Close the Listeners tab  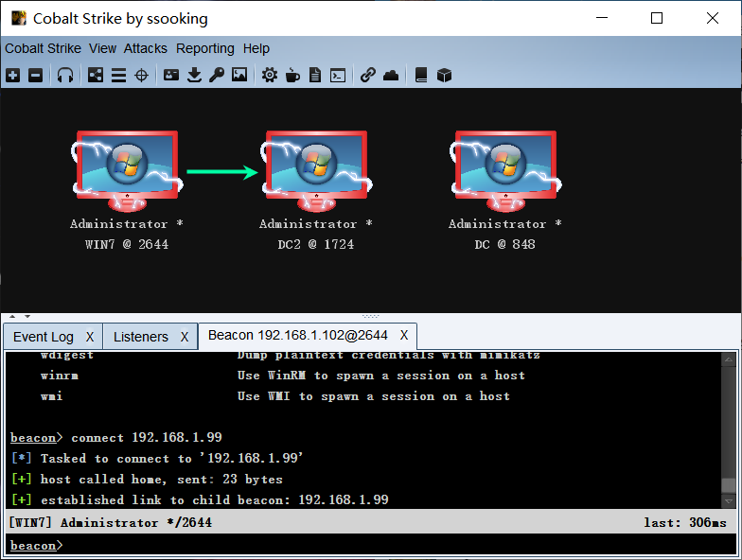click(185, 337)
